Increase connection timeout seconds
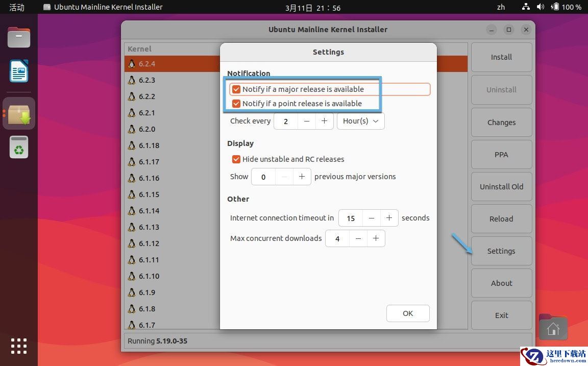This screenshot has width=588, height=366. click(389, 218)
